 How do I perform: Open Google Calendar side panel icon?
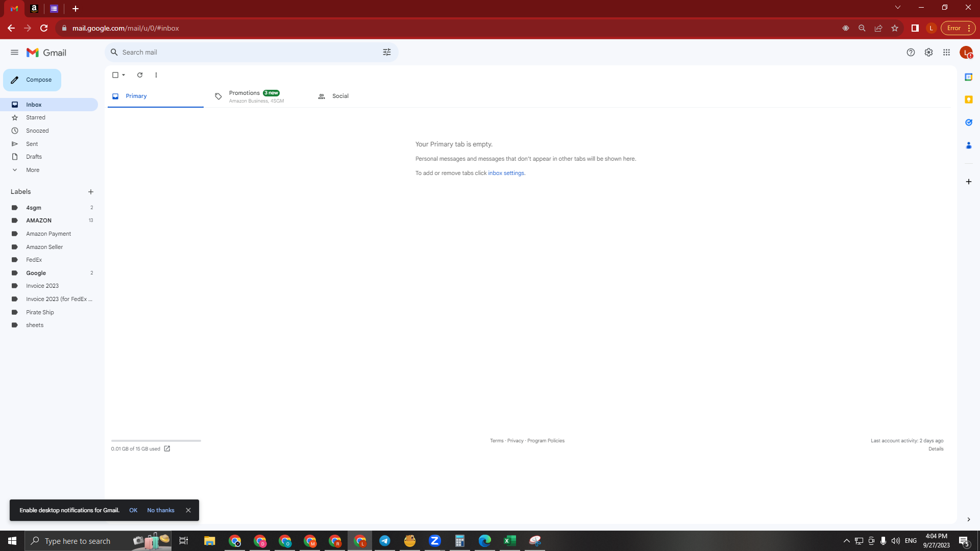[x=968, y=77]
